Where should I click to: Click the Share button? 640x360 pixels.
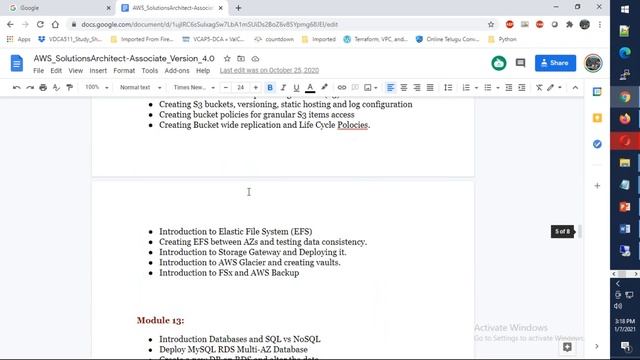556,63
